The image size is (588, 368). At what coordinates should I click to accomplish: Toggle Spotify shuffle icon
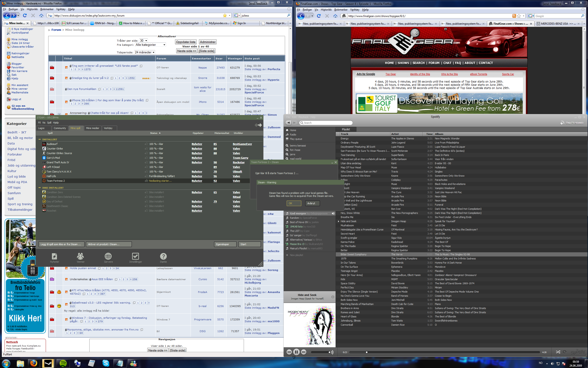pos(558,352)
